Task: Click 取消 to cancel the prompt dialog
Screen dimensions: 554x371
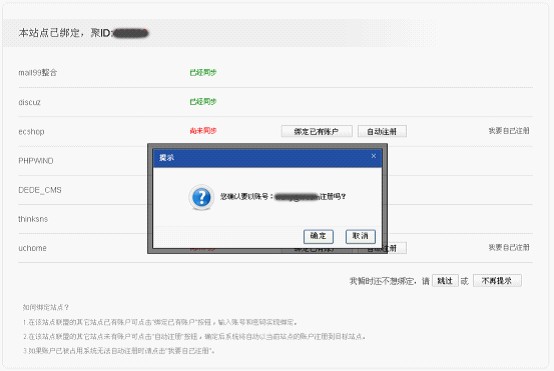Action: [360, 236]
